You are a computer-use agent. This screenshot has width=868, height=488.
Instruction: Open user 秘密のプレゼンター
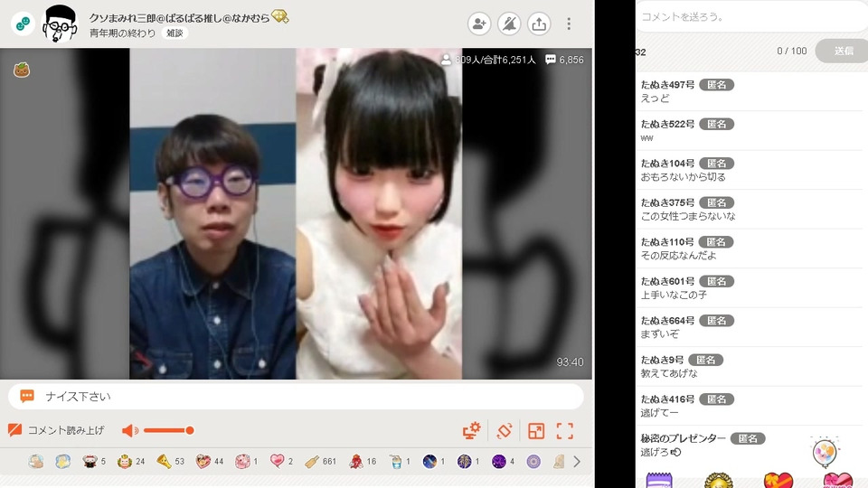click(x=684, y=438)
